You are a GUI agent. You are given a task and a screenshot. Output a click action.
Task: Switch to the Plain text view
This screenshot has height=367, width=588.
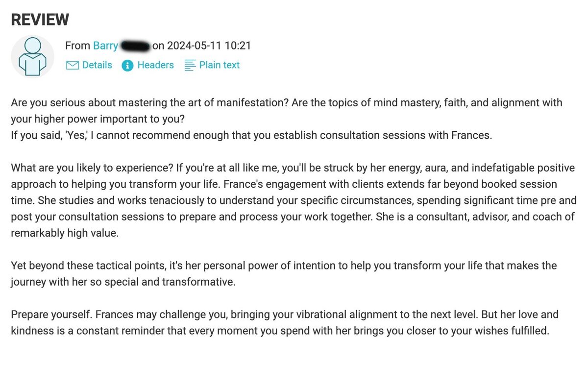[x=220, y=65]
